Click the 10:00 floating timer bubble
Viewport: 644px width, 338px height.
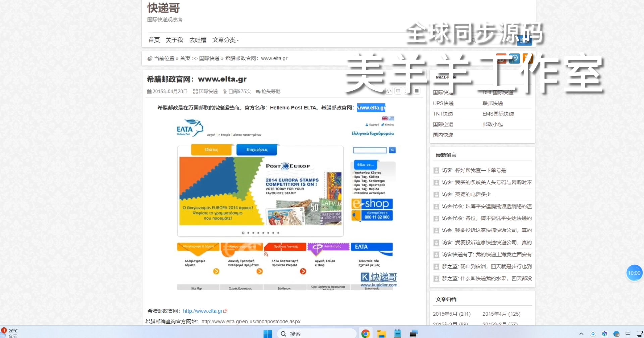click(634, 273)
